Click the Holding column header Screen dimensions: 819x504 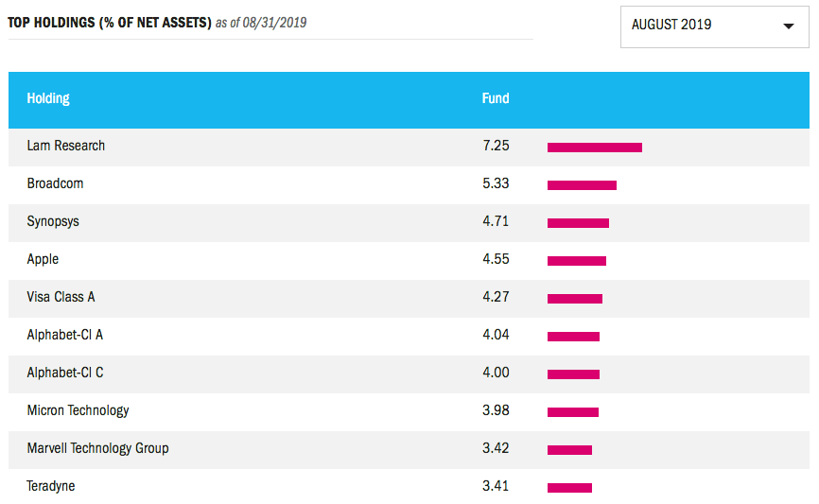click(48, 98)
